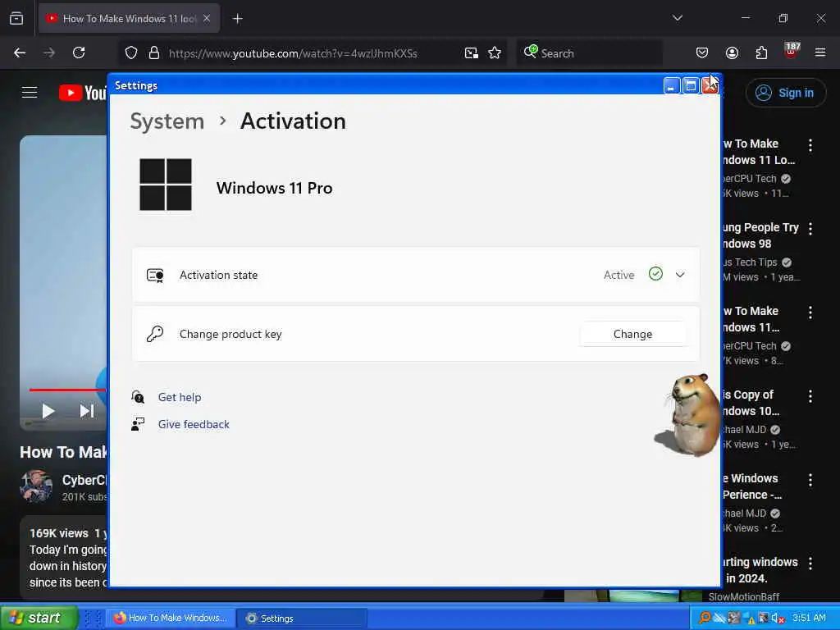The height and width of the screenshot is (630, 840).
Task: Click the green Active checkmark icon
Action: 655,274
